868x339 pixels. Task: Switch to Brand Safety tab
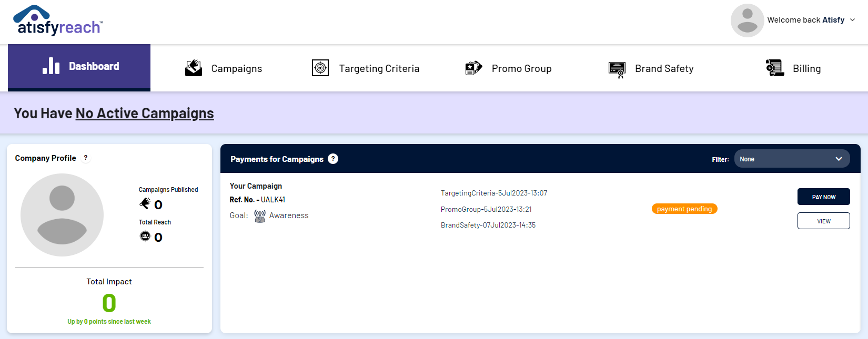tap(664, 69)
